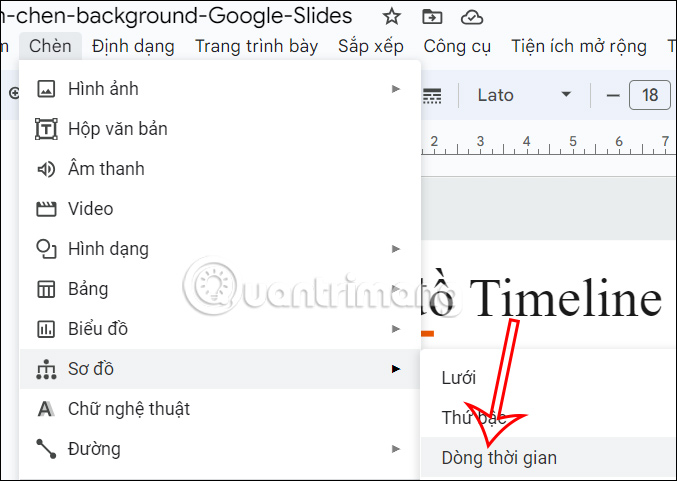The width and height of the screenshot is (677, 481).
Task: Open the Định dạng menu
Action: [133, 46]
